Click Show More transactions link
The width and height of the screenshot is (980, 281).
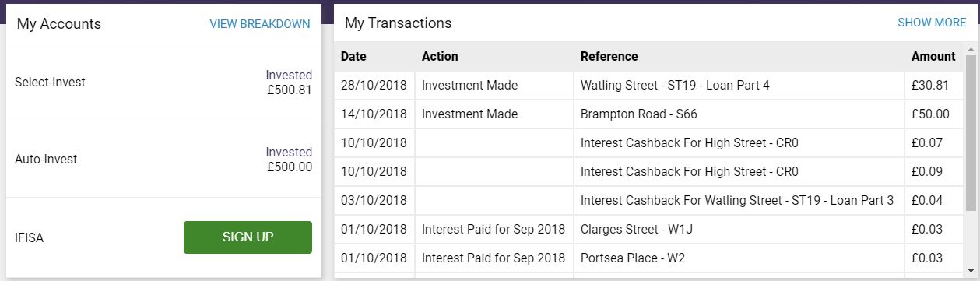coord(932,23)
